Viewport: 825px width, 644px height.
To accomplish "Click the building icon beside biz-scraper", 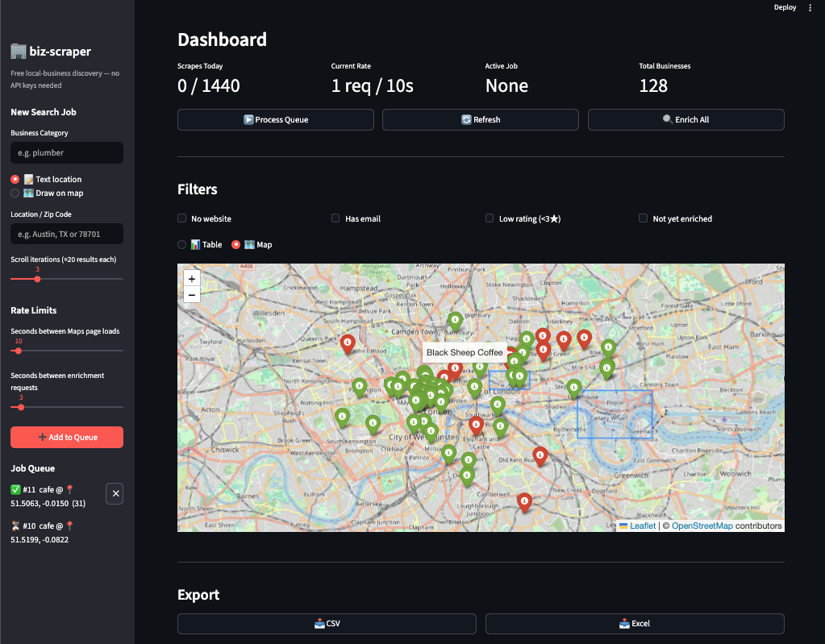I will [18, 51].
